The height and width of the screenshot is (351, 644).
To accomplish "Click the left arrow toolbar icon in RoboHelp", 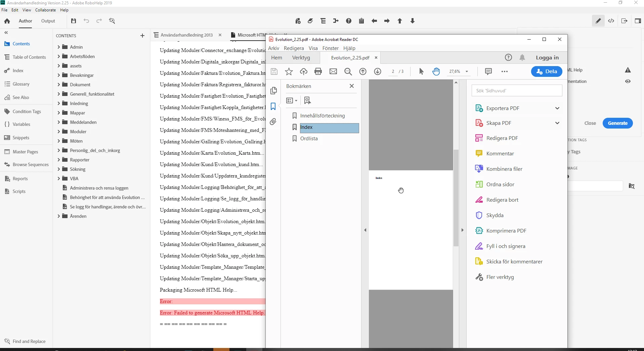I will [374, 21].
